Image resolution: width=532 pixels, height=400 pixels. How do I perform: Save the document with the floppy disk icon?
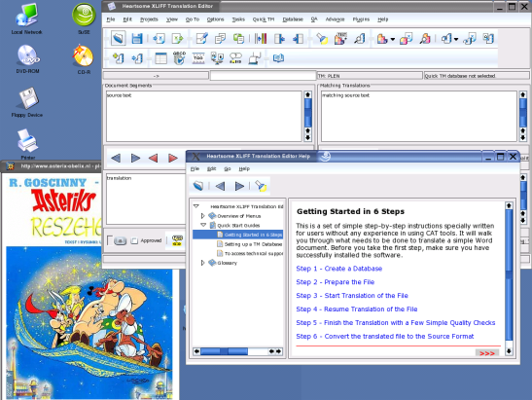tap(137, 38)
